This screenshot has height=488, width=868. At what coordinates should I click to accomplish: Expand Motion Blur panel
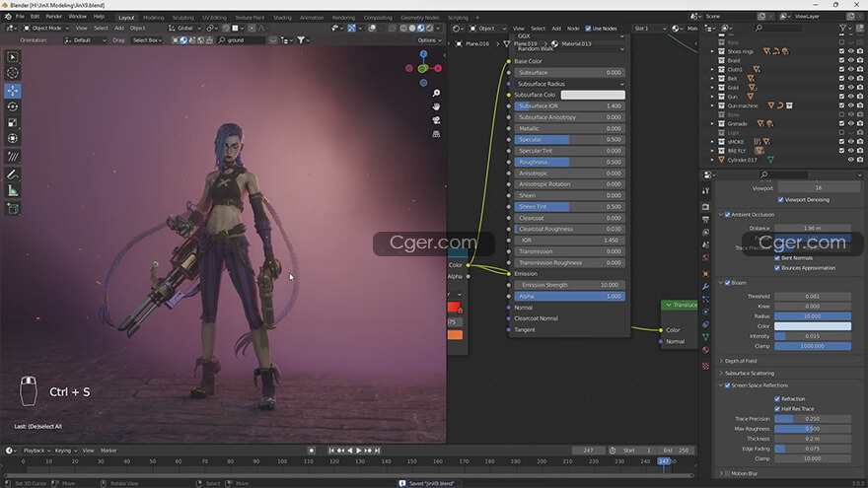coord(744,473)
